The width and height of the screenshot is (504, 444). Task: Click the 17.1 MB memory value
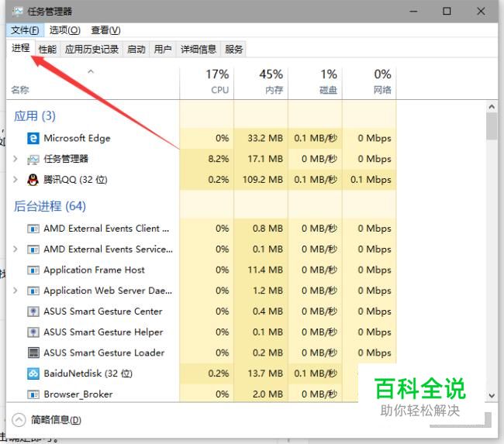click(265, 159)
